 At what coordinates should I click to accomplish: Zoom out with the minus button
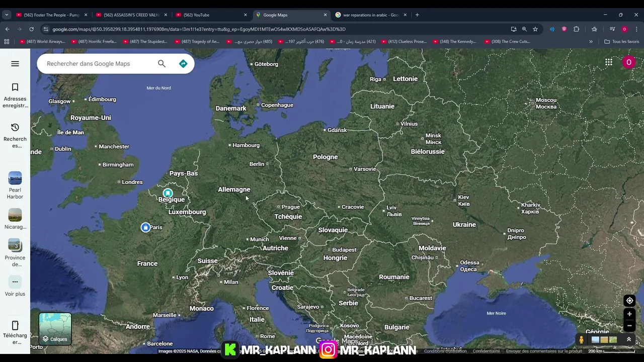point(629,325)
